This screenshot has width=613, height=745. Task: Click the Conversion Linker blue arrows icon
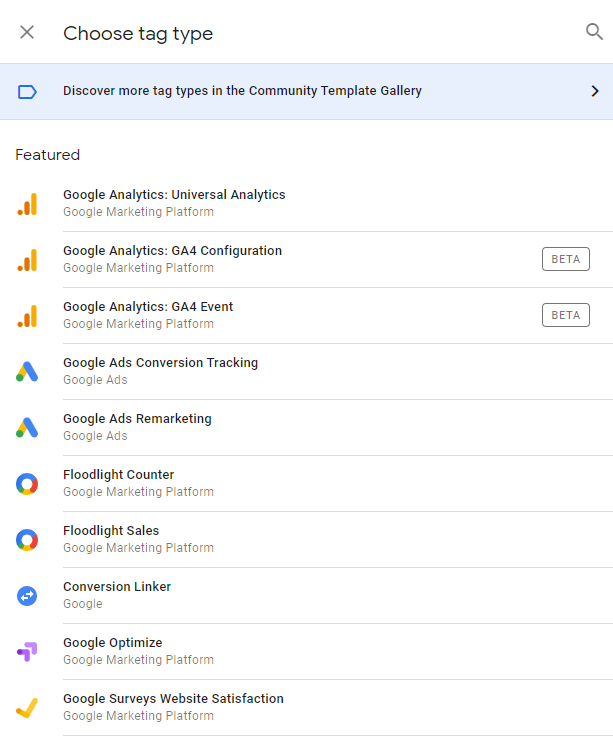coord(27,596)
